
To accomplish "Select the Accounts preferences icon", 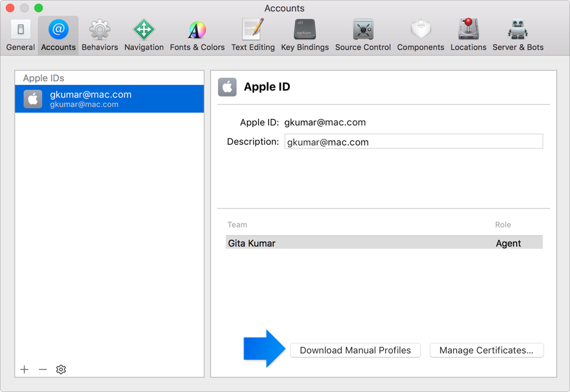I will point(58,35).
